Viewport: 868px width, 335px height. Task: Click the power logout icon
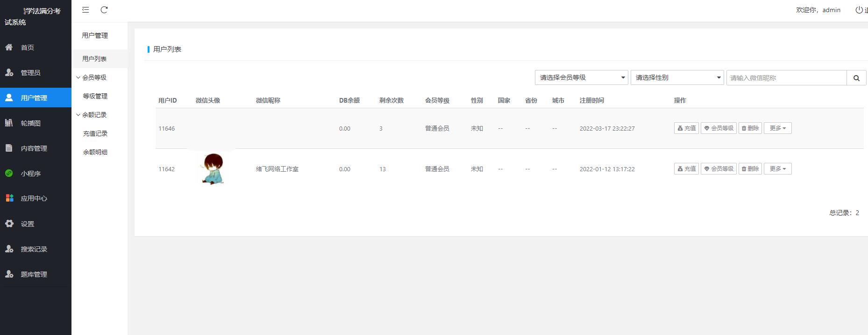(x=859, y=10)
